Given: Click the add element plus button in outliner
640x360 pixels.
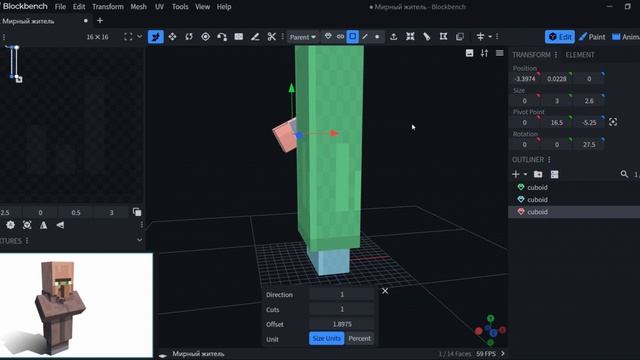Looking at the screenshot, I should pyautogui.click(x=516, y=174).
